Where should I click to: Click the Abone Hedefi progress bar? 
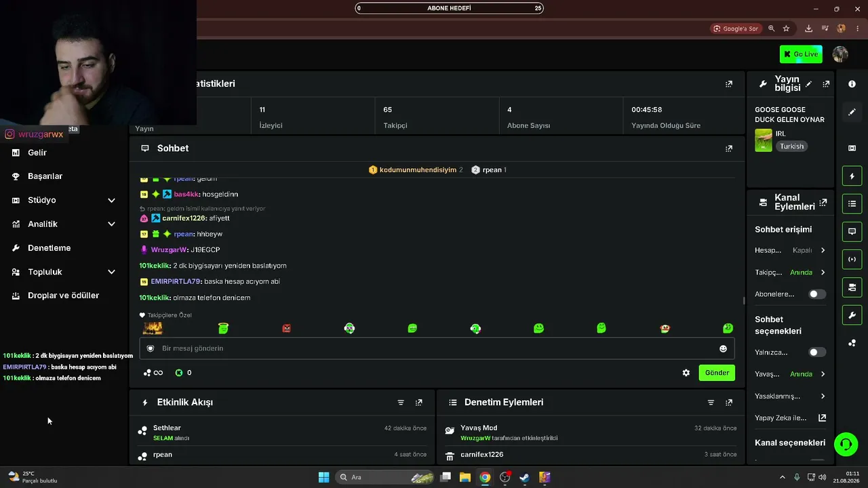coord(450,8)
